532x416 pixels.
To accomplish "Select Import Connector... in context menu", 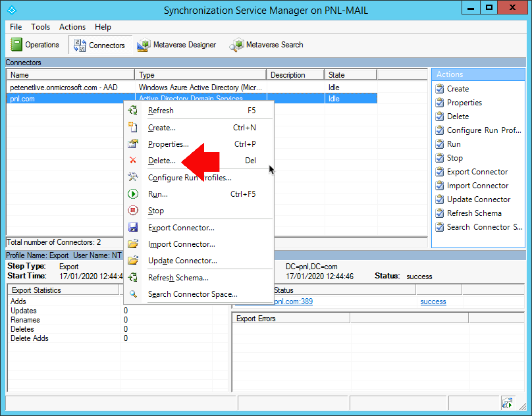I will coord(182,244).
